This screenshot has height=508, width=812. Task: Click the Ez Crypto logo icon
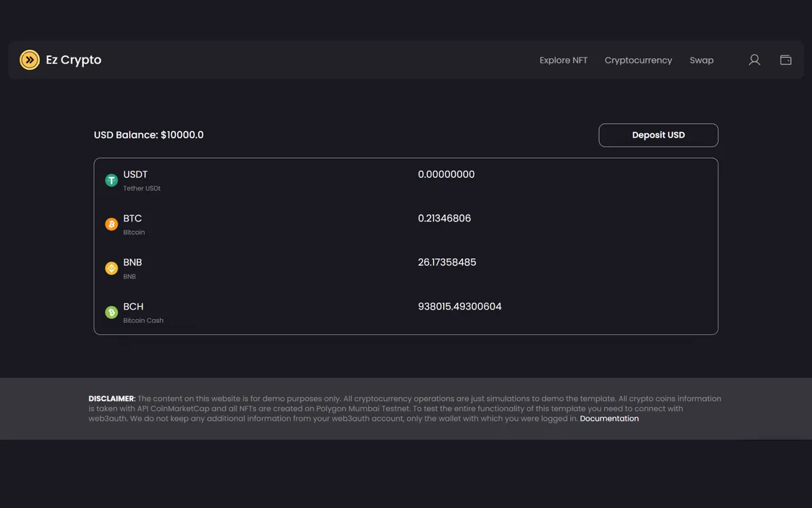(x=30, y=60)
